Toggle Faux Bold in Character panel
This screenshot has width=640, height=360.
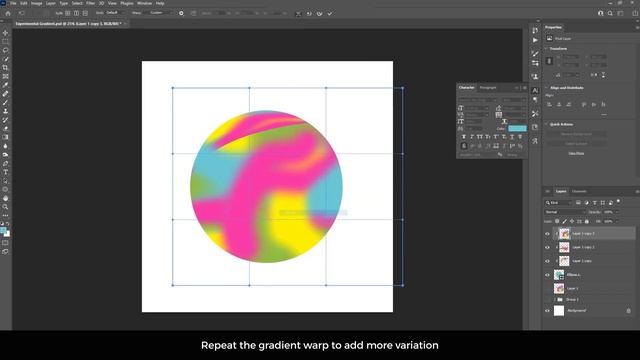[x=464, y=137]
